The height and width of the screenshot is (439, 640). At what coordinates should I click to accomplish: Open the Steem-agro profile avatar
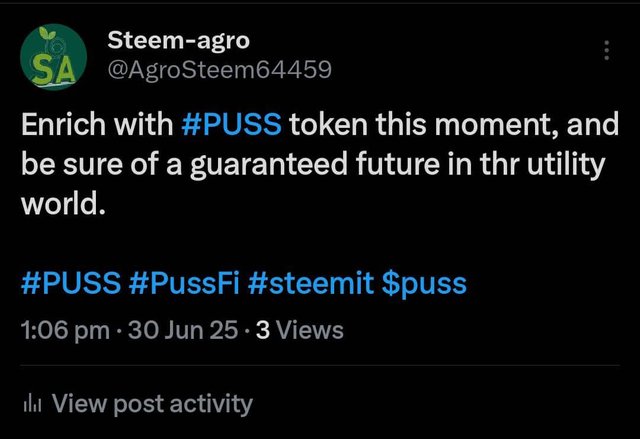click(x=53, y=57)
